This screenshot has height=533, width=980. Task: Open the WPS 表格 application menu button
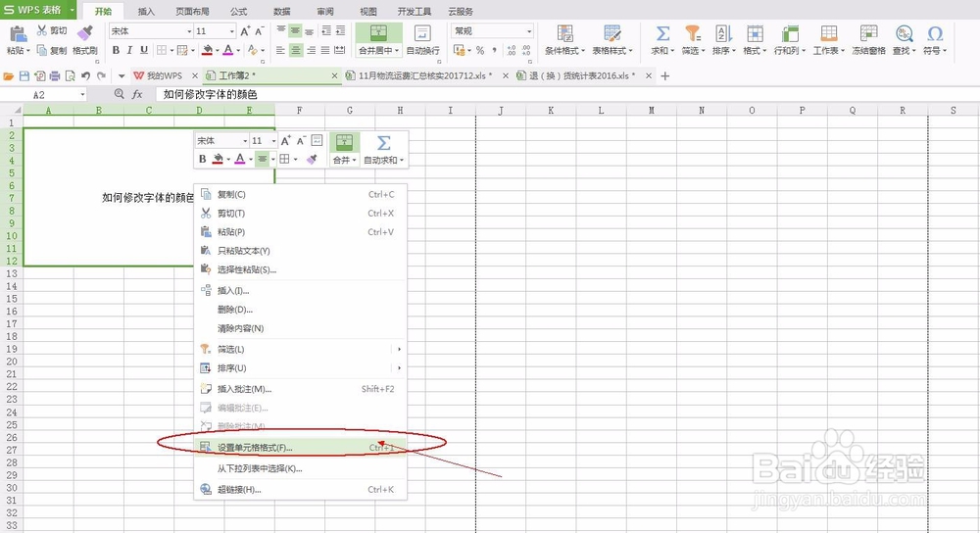(x=39, y=10)
